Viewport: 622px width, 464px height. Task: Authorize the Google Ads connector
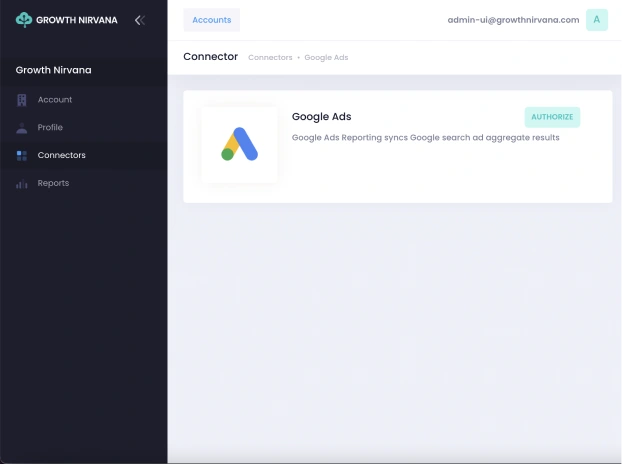coord(552,117)
